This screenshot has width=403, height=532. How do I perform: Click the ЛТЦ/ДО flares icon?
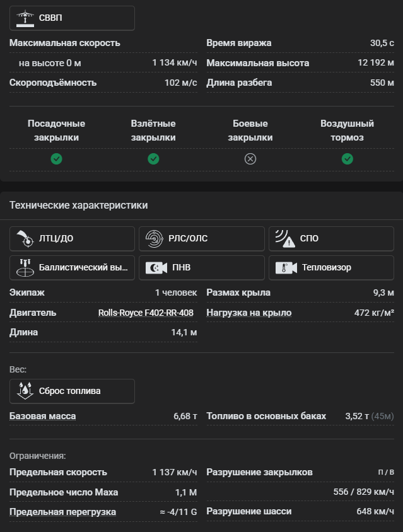click(25, 239)
